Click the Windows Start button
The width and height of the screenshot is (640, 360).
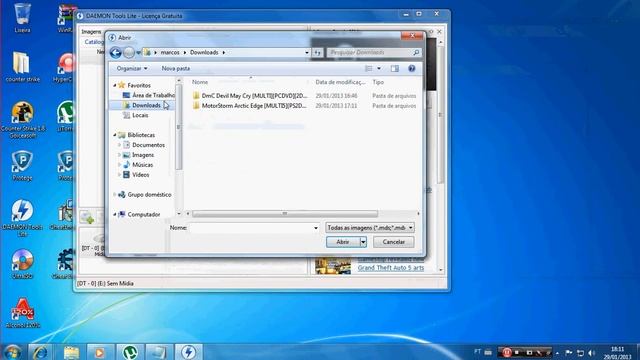(12, 352)
